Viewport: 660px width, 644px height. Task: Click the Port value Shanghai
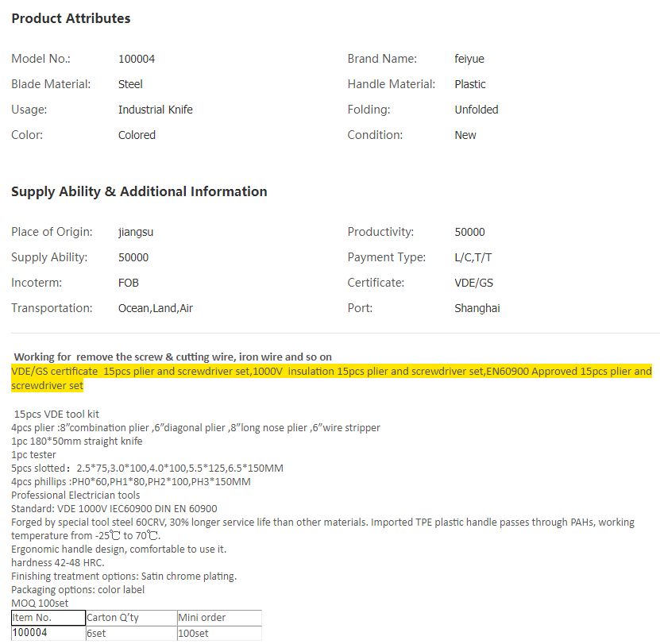point(477,308)
